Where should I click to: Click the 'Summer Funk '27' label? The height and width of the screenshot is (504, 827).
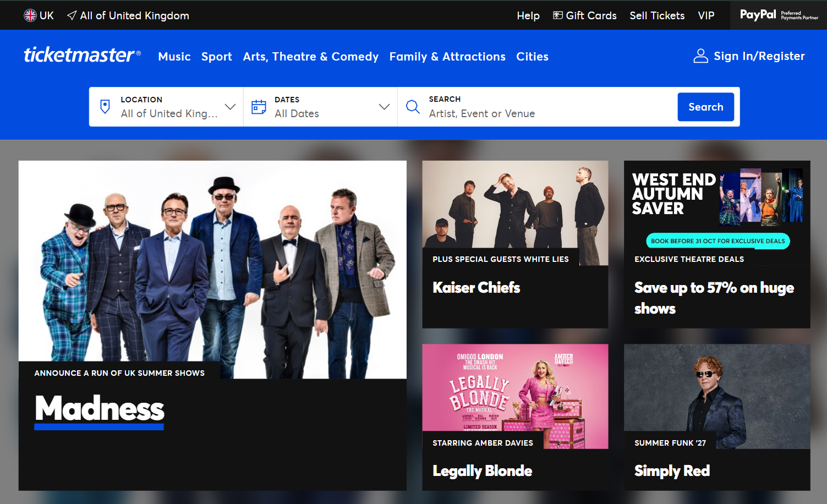click(670, 443)
